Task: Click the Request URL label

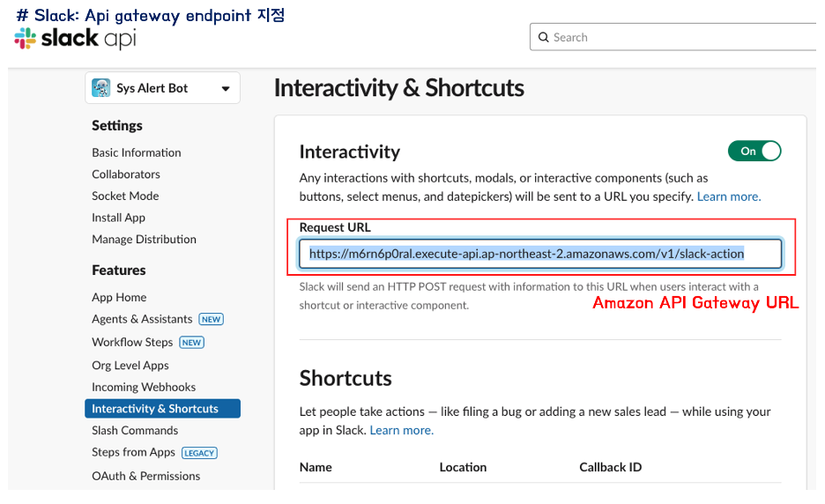Action: click(335, 227)
